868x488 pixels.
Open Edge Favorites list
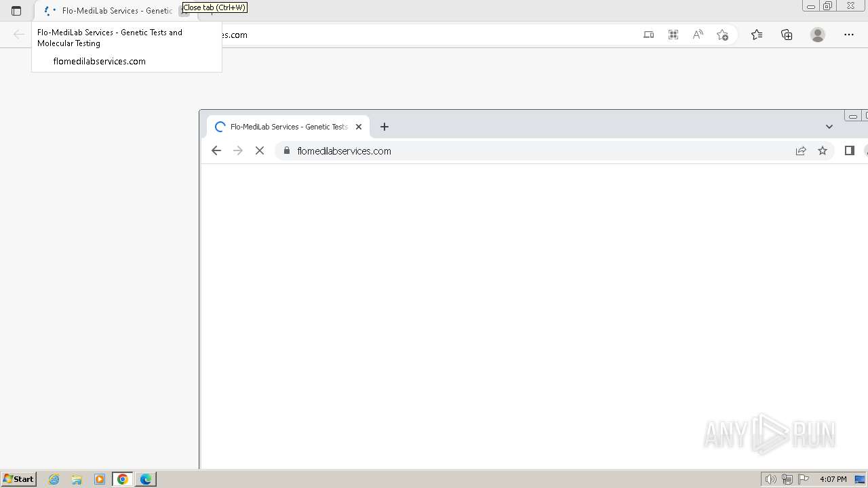click(x=757, y=35)
